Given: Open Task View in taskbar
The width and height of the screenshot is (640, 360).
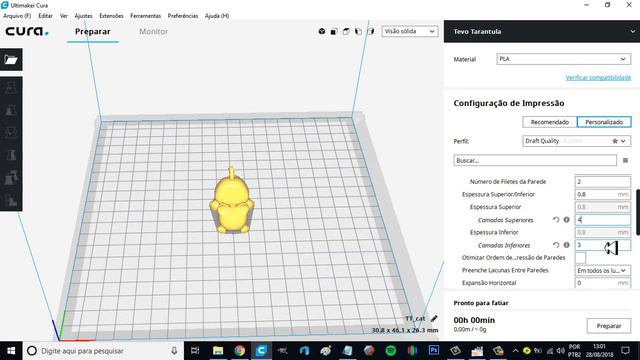Looking at the screenshot, I should (x=195, y=350).
